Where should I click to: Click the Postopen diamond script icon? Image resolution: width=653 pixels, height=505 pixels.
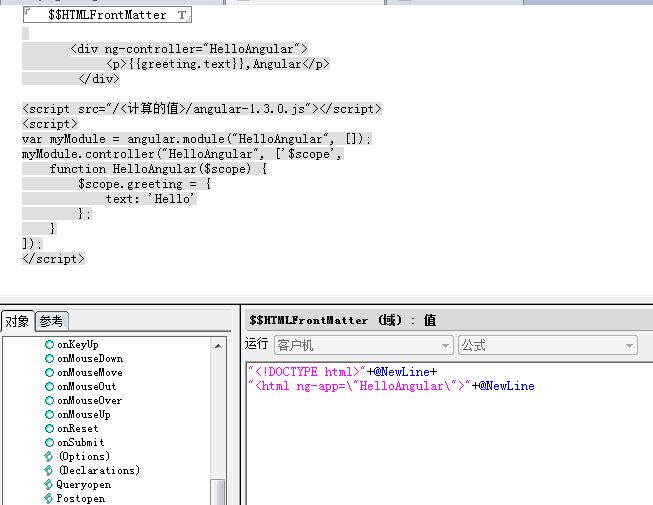click(x=49, y=498)
